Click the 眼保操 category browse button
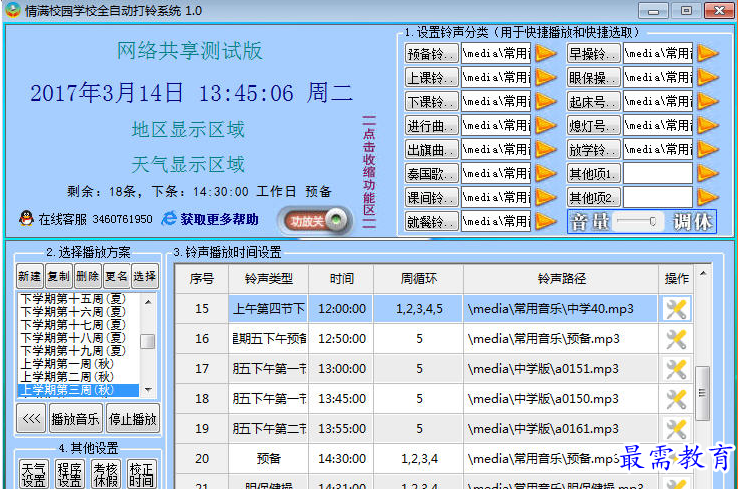741x489 pixels. coord(594,77)
